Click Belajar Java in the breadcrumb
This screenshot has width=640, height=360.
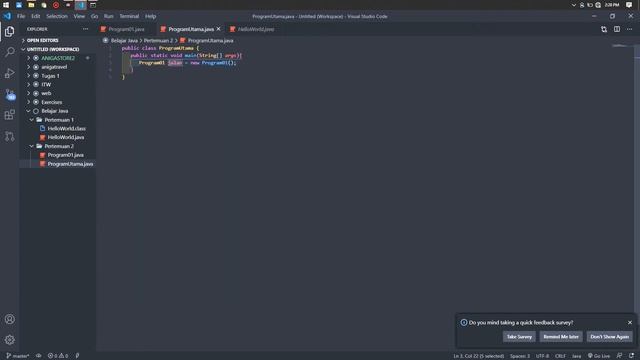(124, 40)
